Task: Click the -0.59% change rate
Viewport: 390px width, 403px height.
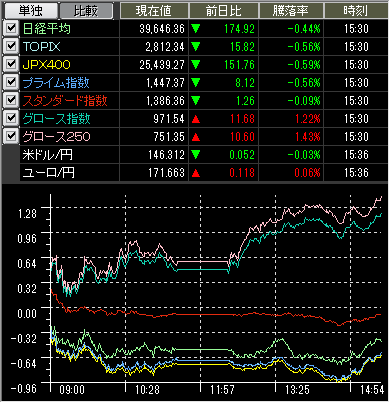Action: coord(304,65)
